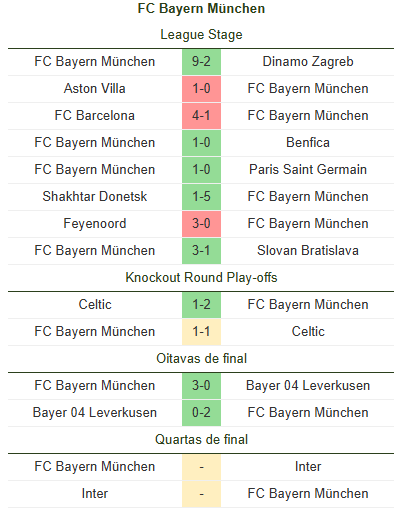This screenshot has width=394, height=520.
Task: Select the 1-5 Shakhtar Donetsk score cell
Action: (201, 197)
